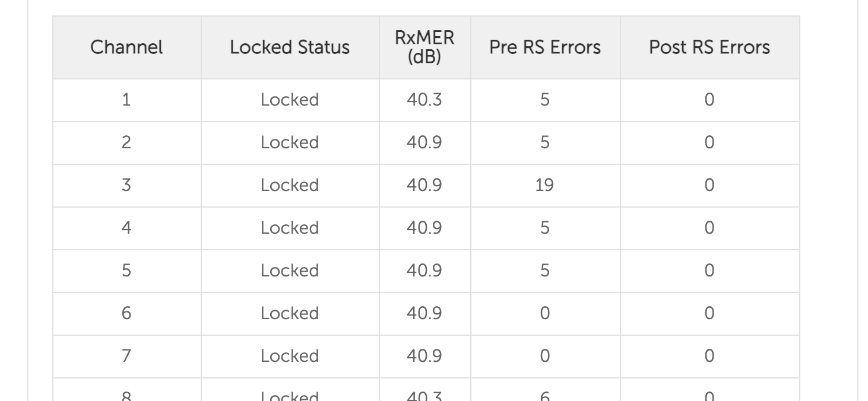Click Locked status for channel 5

click(290, 270)
